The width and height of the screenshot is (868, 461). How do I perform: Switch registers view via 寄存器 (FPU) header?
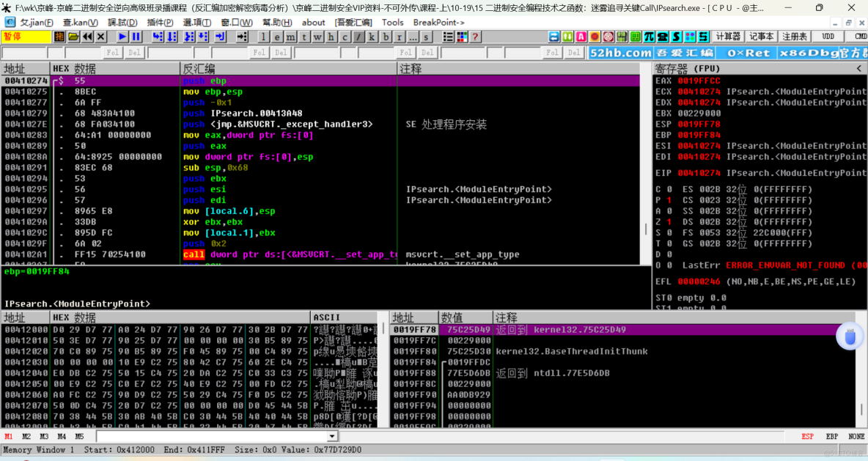[x=688, y=69]
